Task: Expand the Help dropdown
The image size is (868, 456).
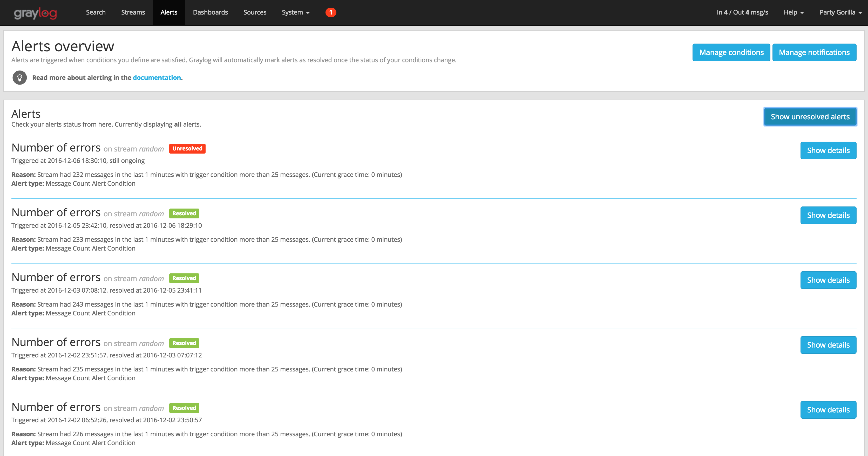Action: 794,12
